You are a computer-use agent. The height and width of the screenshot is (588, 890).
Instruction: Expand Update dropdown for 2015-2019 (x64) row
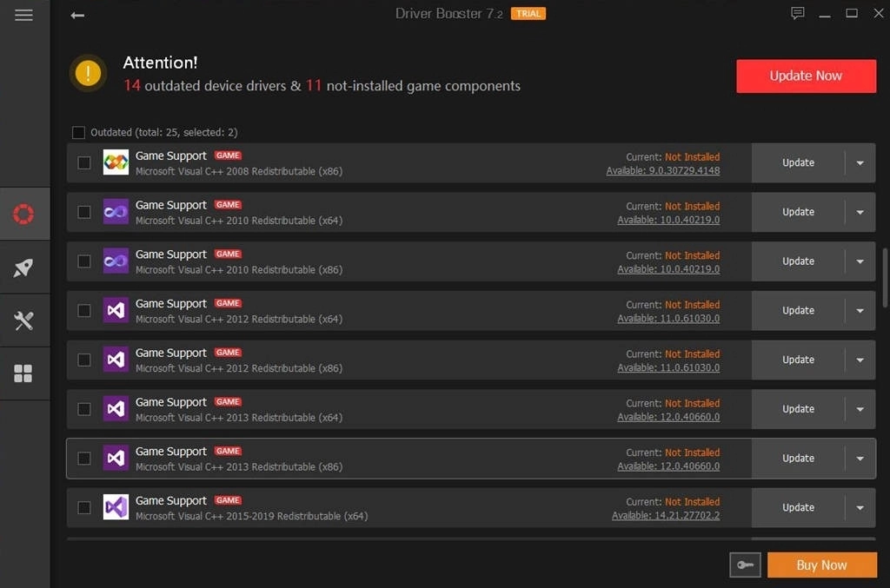pyautogui.click(x=860, y=507)
